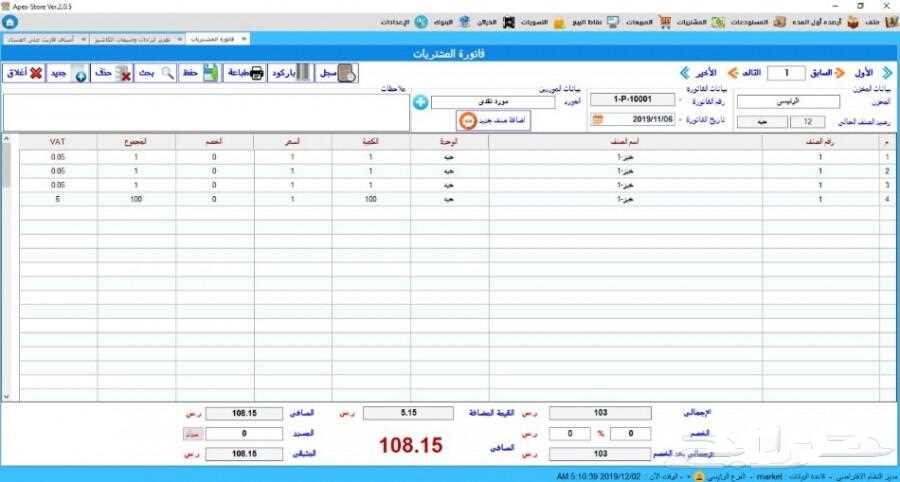Click the Save (حفظ) floppy disk icon
Viewport: 900px width, 482px height.
[x=201, y=73]
